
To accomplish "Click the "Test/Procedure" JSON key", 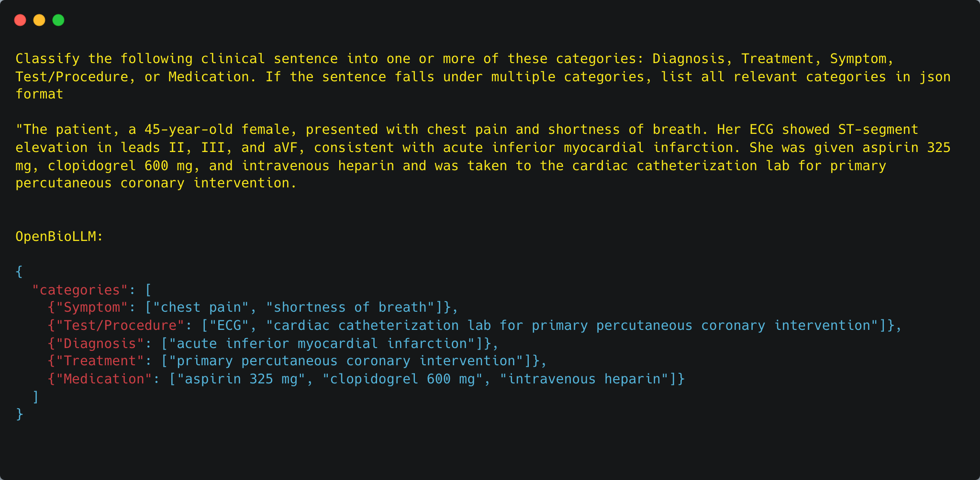I will click(120, 326).
